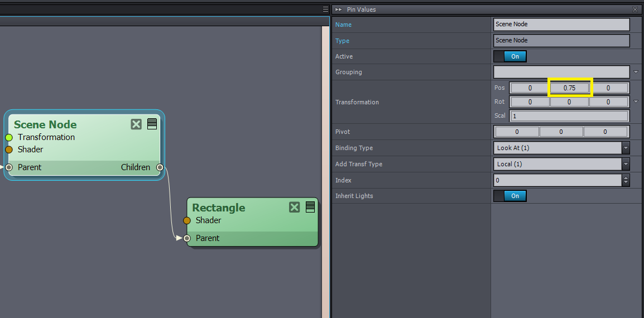644x318 pixels.
Task: Click the Pos Z value field
Action: click(x=608, y=88)
